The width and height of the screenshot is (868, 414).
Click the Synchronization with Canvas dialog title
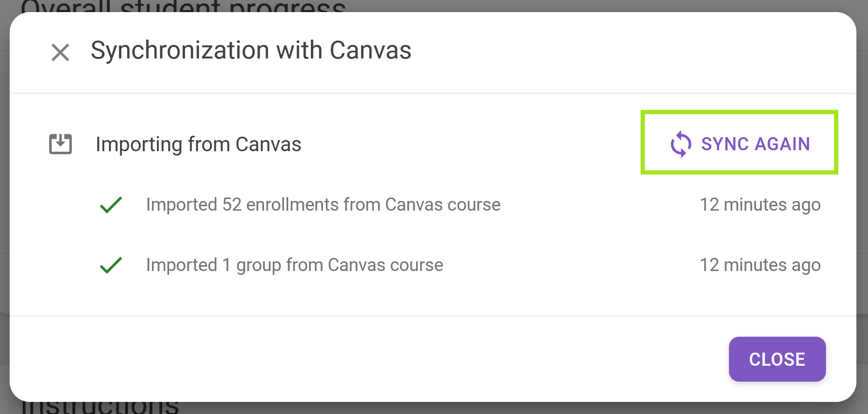point(251,50)
